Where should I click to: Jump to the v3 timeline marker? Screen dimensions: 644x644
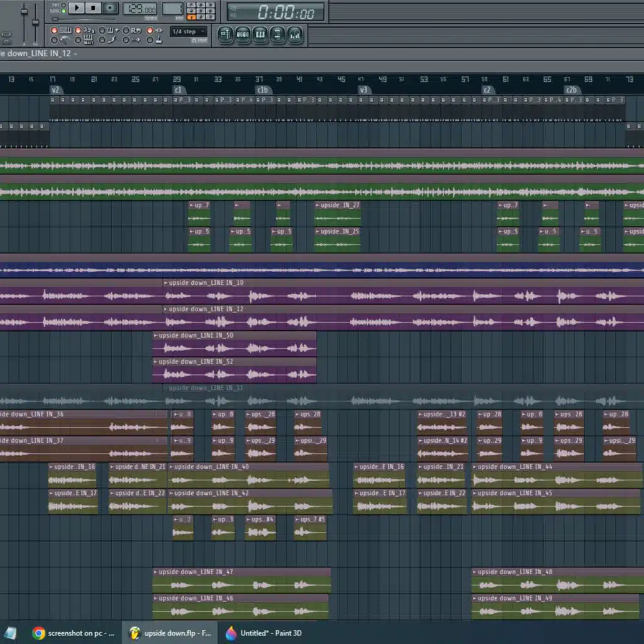click(363, 90)
